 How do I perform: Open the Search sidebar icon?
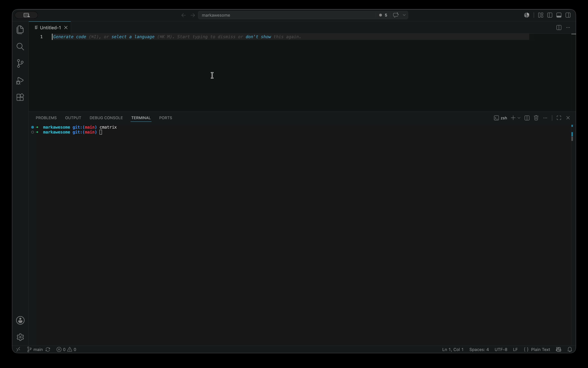(20, 46)
